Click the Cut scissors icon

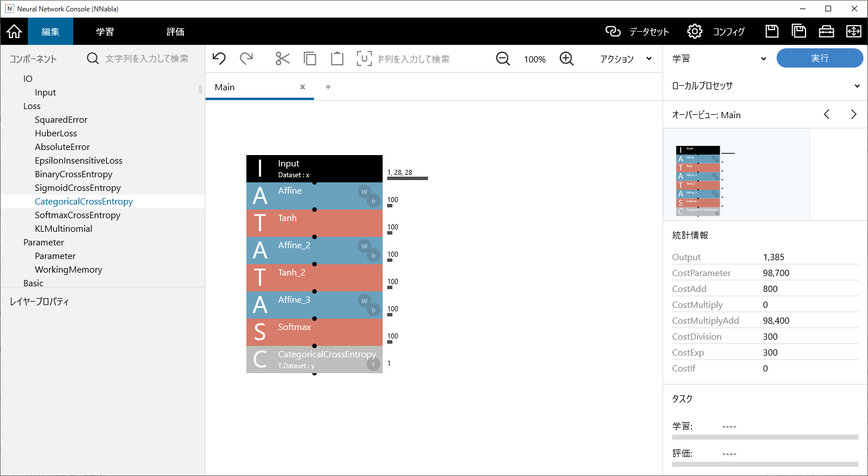click(x=282, y=59)
